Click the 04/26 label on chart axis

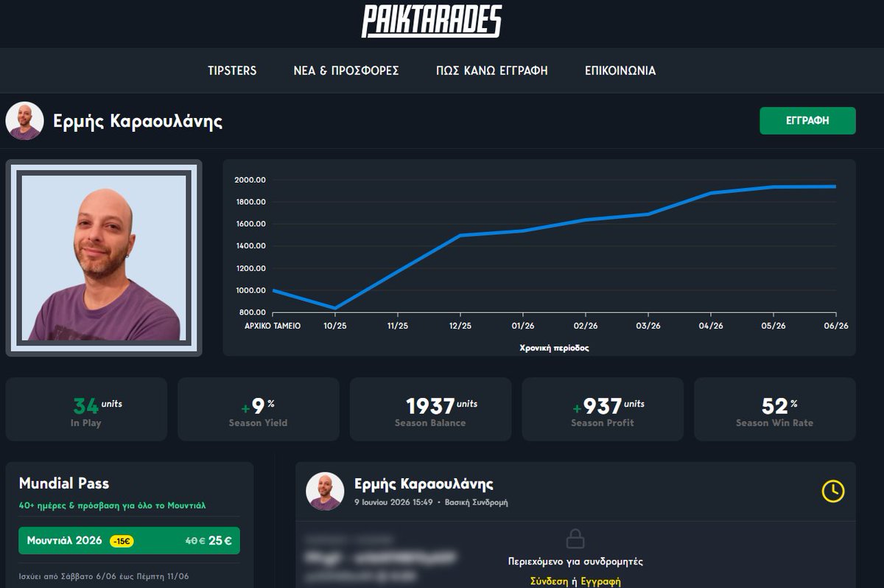pyautogui.click(x=711, y=325)
